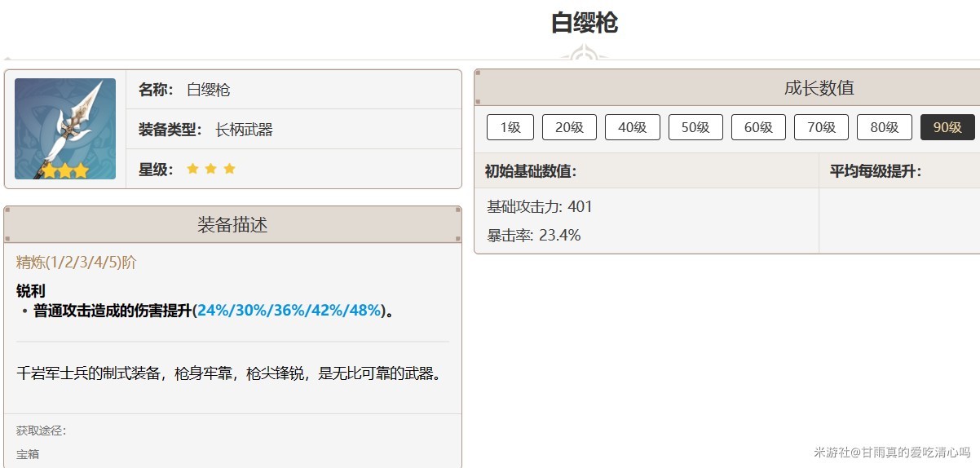Image resolution: width=980 pixels, height=468 pixels.
Task: Select the 20级 level button
Action: click(569, 127)
